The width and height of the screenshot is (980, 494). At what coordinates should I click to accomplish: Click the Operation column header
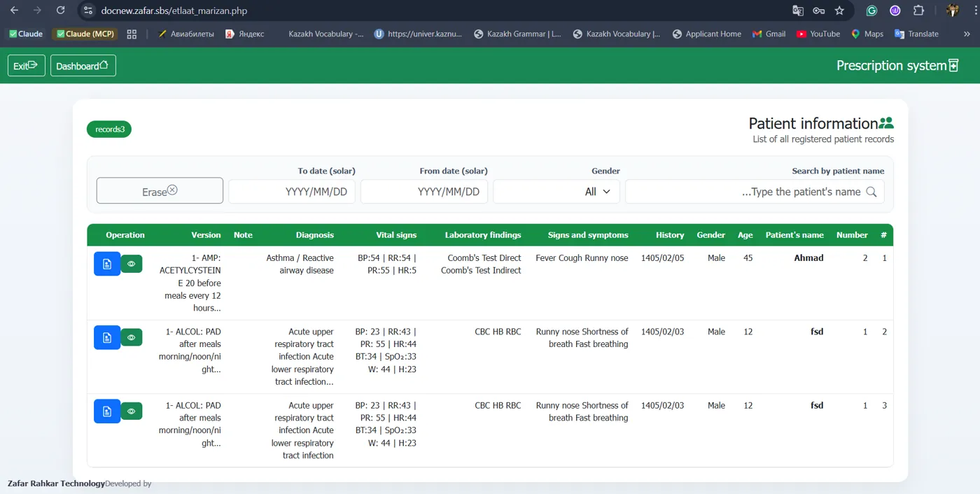click(x=125, y=235)
